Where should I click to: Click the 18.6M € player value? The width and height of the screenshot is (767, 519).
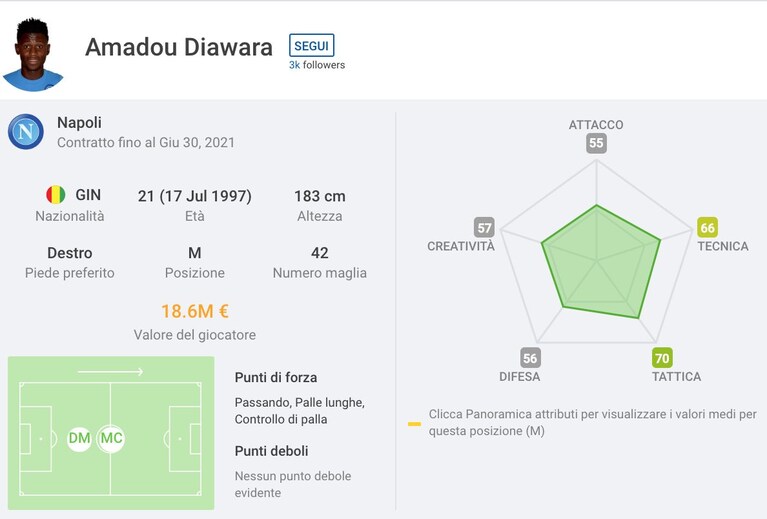pyautogui.click(x=195, y=311)
